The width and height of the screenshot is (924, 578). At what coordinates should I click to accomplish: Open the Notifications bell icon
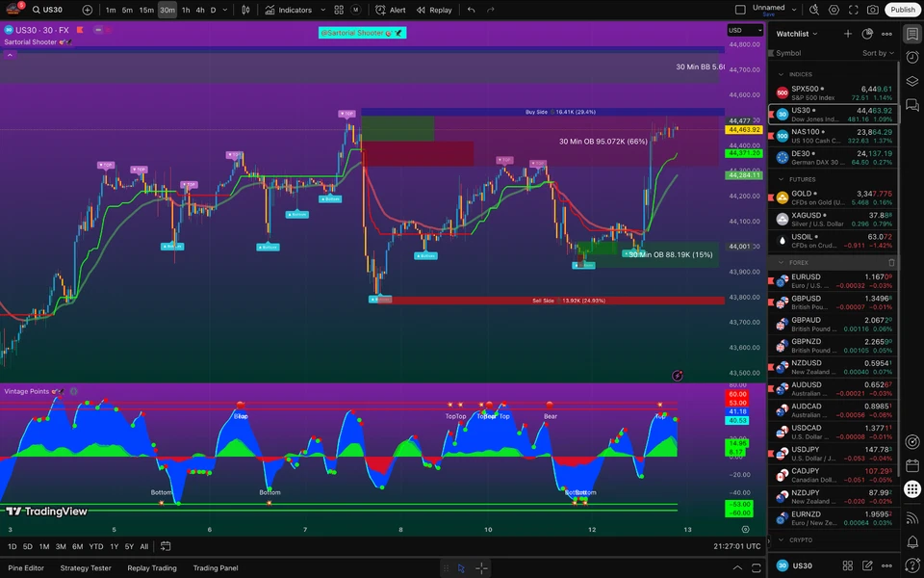(911, 539)
